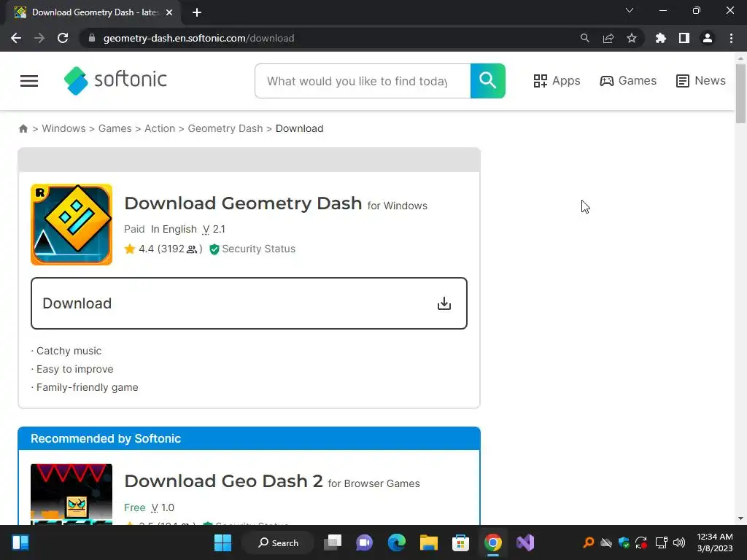Image resolution: width=747 pixels, height=560 pixels.
Task: Open the News section
Action: coord(700,81)
